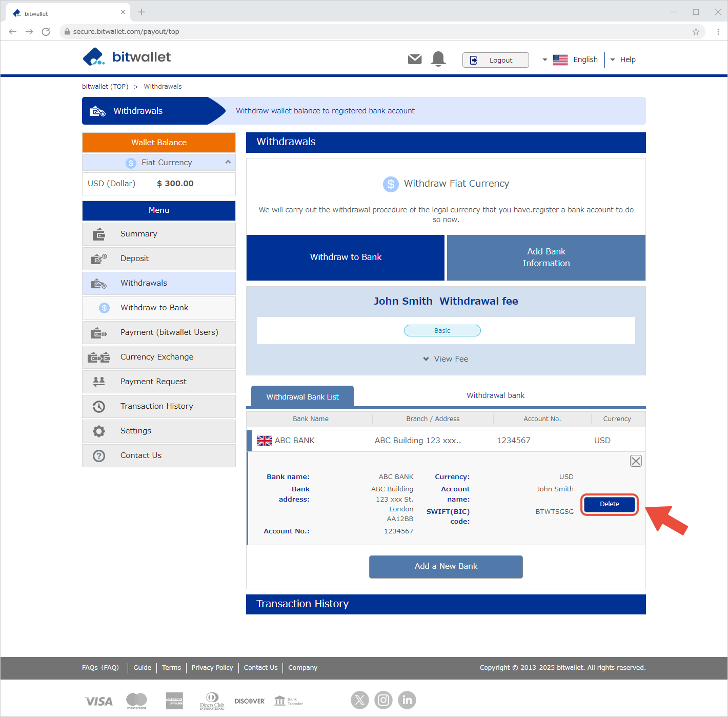Image resolution: width=728 pixels, height=717 pixels.
Task: Open Transaction History in sidebar menu
Action: pyautogui.click(x=157, y=406)
